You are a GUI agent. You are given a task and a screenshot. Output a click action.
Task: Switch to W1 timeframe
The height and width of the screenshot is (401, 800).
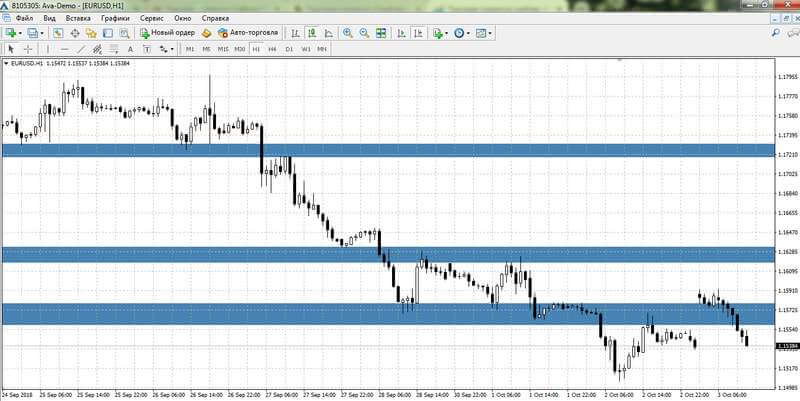click(x=306, y=49)
